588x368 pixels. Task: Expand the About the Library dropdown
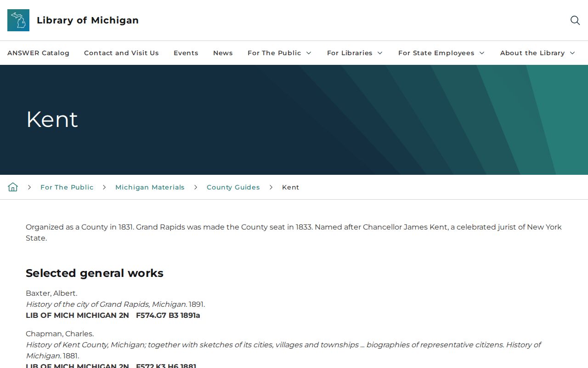pos(538,53)
